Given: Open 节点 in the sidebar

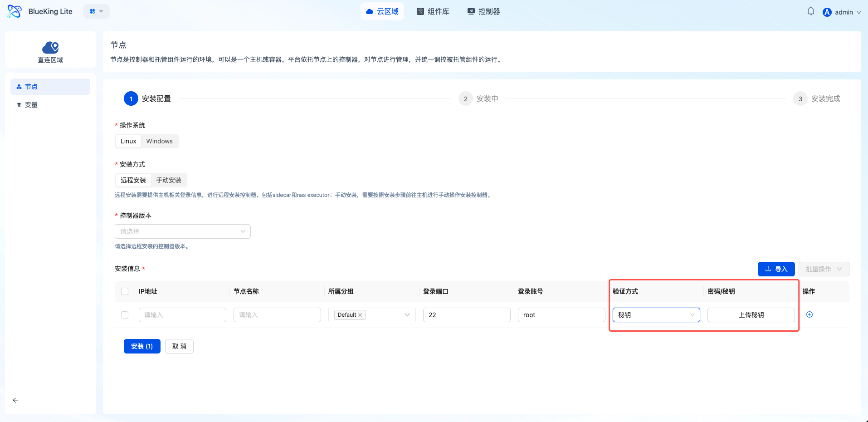Looking at the screenshot, I should (50, 87).
